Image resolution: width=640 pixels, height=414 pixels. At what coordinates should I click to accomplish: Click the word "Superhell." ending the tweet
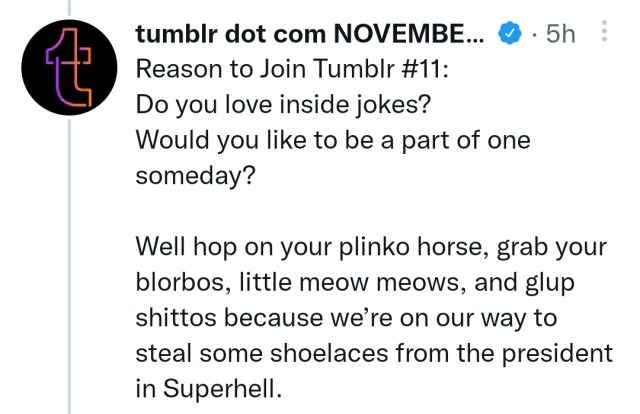click(x=227, y=387)
